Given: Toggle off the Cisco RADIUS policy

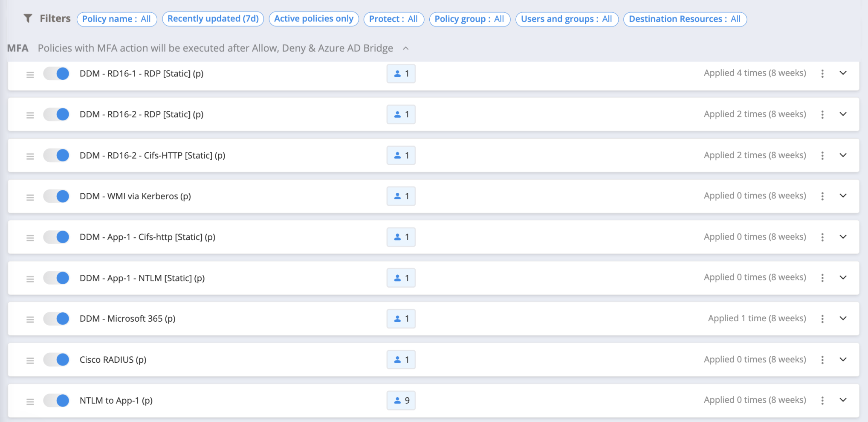Looking at the screenshot, I should 57,360.
